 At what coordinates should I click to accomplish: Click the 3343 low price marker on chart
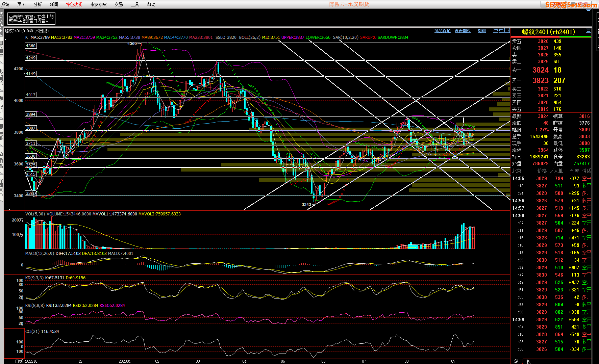coord(306,205)
